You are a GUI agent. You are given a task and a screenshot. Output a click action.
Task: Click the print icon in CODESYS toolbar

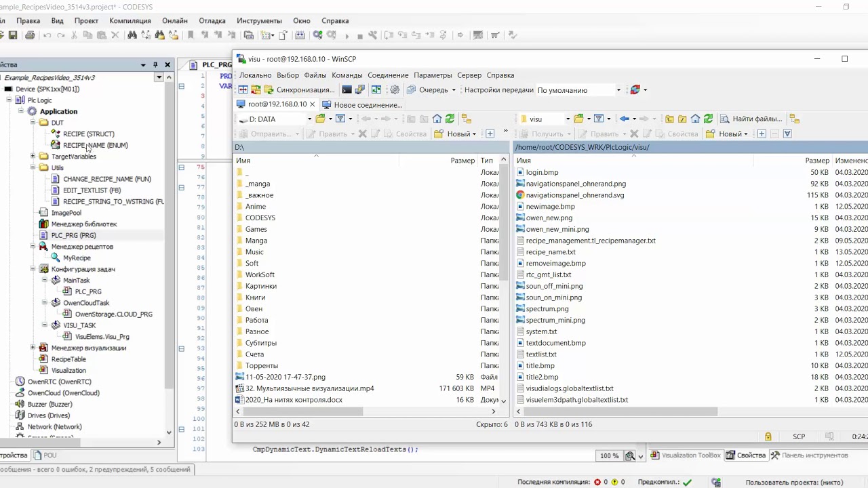(x=30, y=35)
